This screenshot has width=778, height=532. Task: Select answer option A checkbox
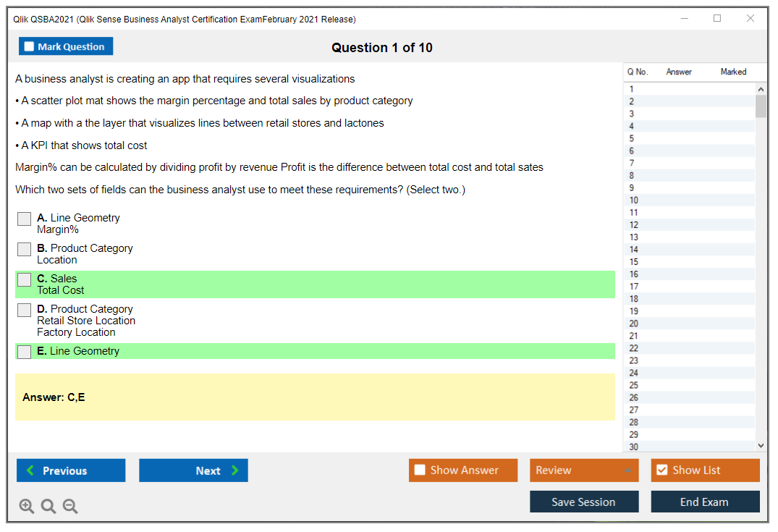25,219
